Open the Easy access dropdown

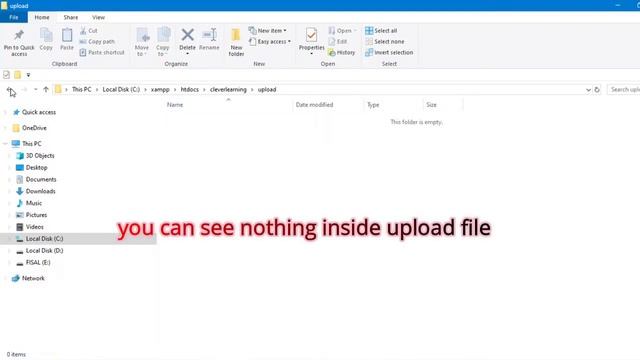(269, 42)
